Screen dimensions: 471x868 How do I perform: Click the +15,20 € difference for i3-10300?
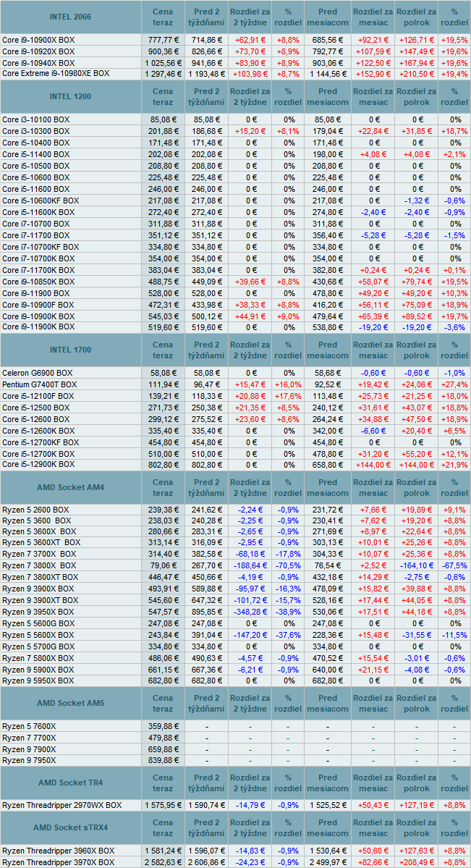(250, 131)
